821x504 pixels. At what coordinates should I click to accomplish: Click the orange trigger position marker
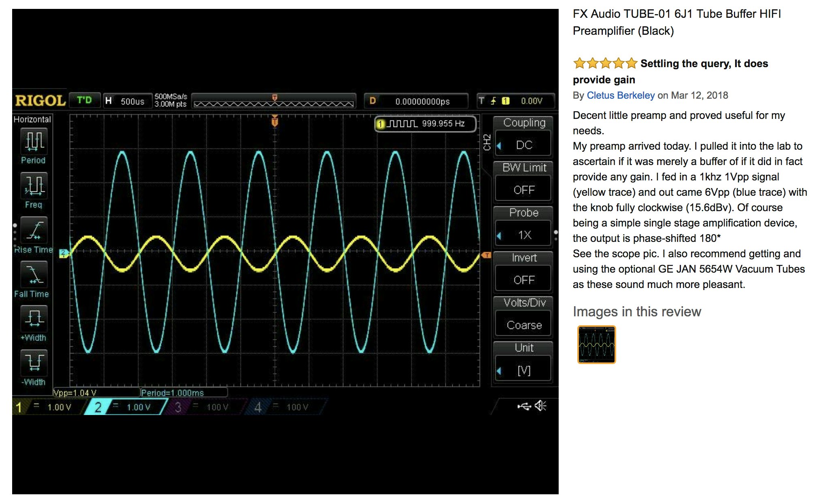click(275, 121)
